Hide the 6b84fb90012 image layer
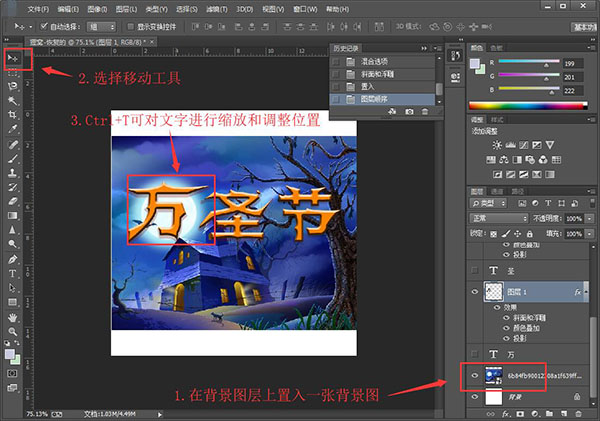Image resolution: width=600 pixels, height=421 pixels. pyautogui.click(x=474, y=375)
